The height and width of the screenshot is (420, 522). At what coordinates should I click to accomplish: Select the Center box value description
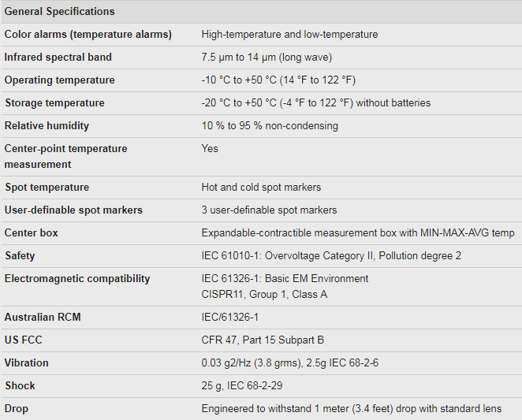(358, 233)
